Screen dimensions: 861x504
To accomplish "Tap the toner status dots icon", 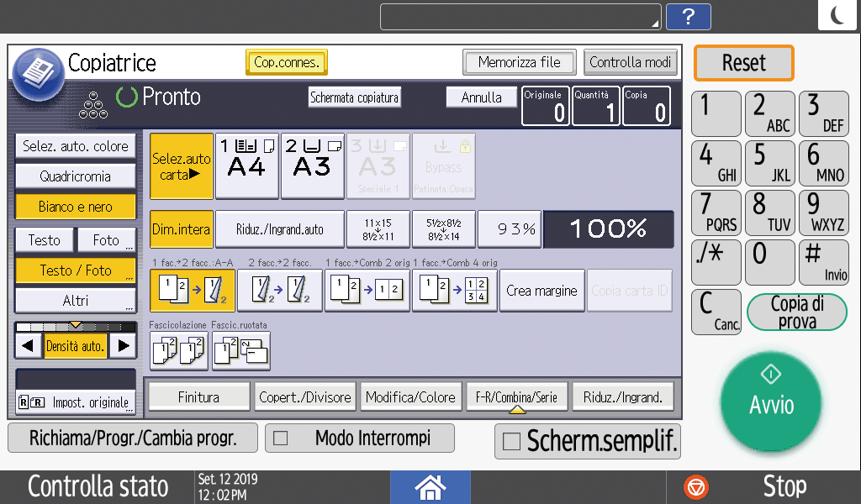I will [92, 105].
